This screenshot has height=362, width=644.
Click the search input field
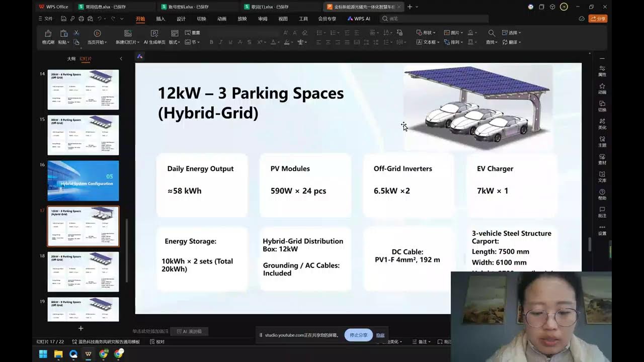[434, 19]
